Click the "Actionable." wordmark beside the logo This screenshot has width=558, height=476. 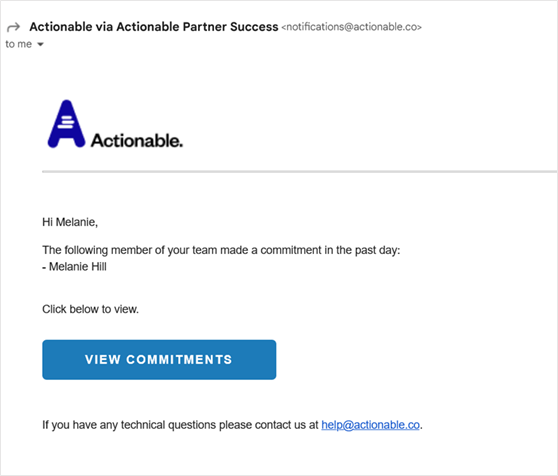point(137,141)
